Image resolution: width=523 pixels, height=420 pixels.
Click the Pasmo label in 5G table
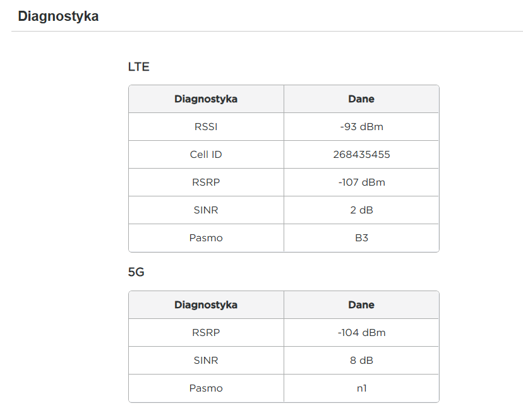[206, 388]
